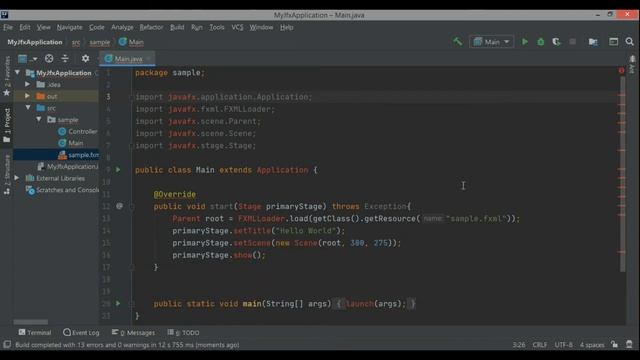
Task: Start debugging with the bug icon
Action: 541,42
